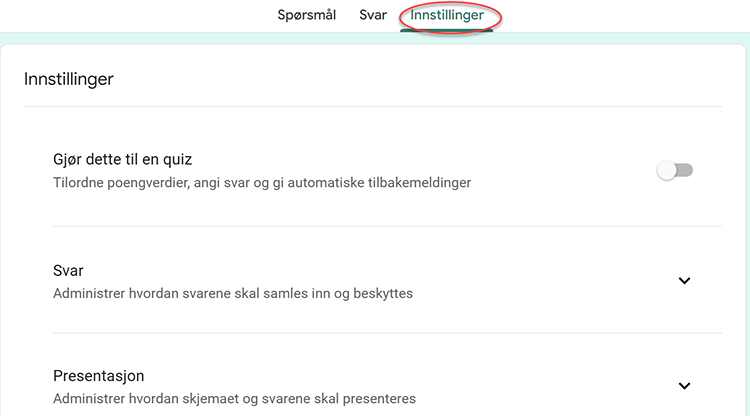Click the 'Gjør dette til en quiz' label
Screen dimensions: 750x416
click(x=121, y=159)
